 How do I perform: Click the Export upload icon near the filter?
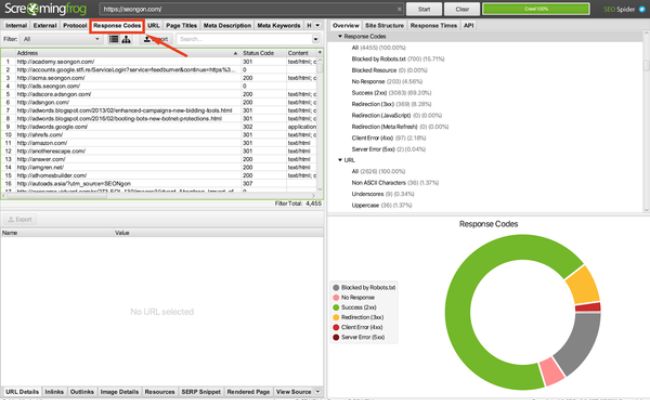pos(148,39)
